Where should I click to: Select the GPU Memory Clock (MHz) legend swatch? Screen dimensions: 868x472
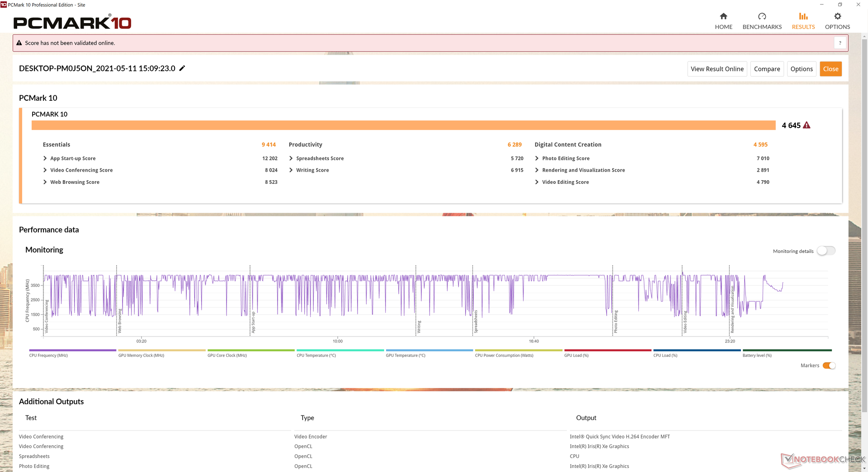click(162, 350)
